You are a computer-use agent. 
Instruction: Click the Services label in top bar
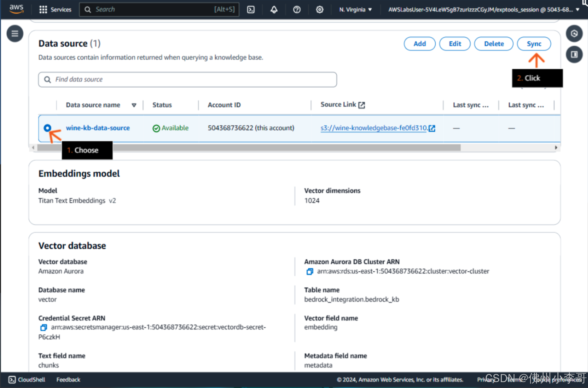tap(61, 10)
